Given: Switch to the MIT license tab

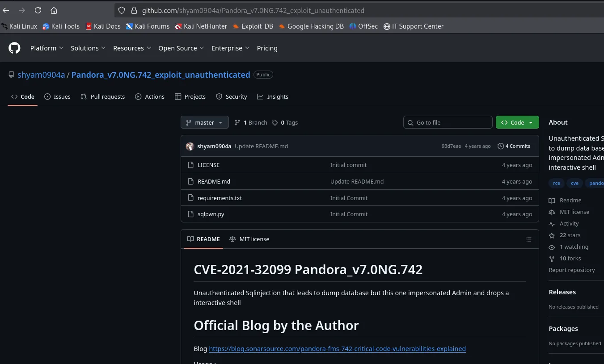Looking at the screenshot, I should point(249,239).
